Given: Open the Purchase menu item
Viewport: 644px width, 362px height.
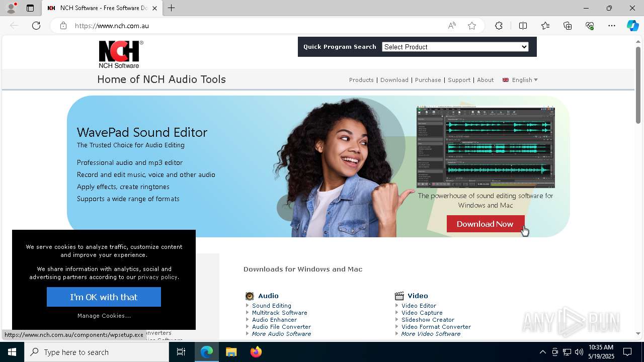Looking at the screenshot, I should (428, 80).
